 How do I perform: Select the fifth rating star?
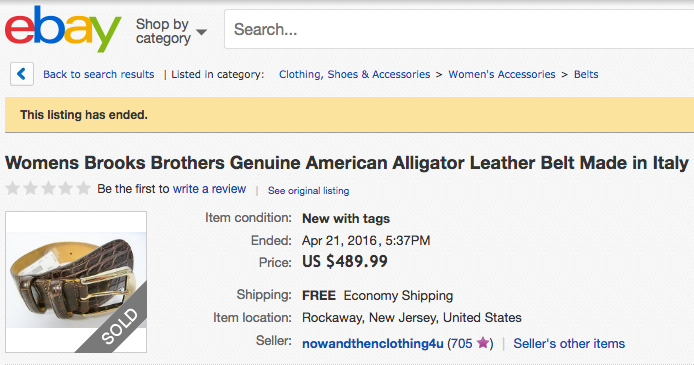pos(83,188)
